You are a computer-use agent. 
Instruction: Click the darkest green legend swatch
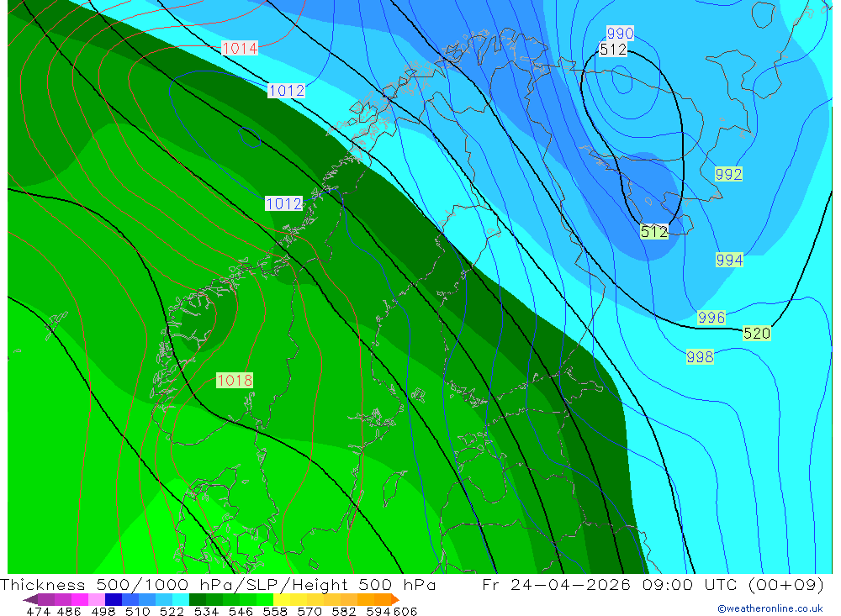[x=198, y=599]
